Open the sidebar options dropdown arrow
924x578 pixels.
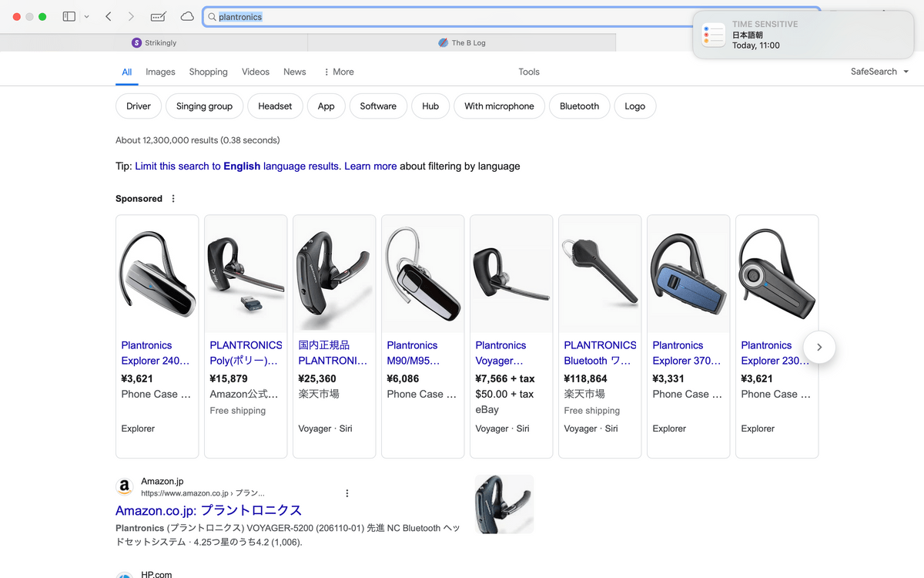86,16
